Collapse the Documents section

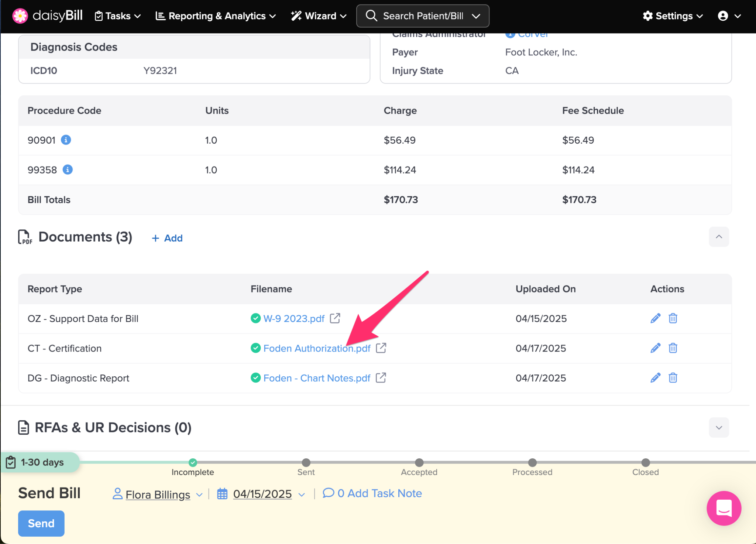click(x=718, y=237)
